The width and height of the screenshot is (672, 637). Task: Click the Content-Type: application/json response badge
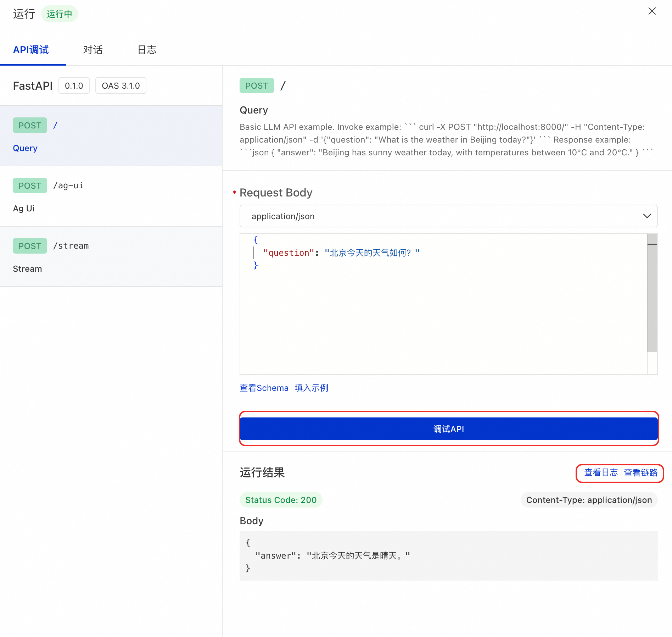pyautogui.click(x=589, y=500)
